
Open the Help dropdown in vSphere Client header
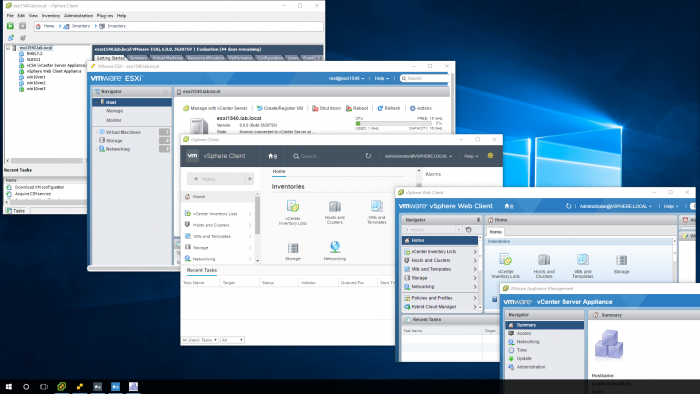[x=471, y=156]
